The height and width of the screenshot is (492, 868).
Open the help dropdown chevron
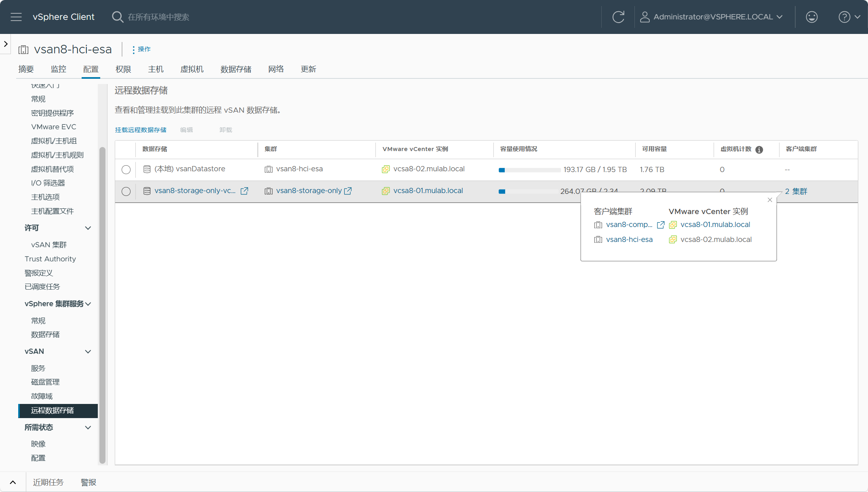857,17
